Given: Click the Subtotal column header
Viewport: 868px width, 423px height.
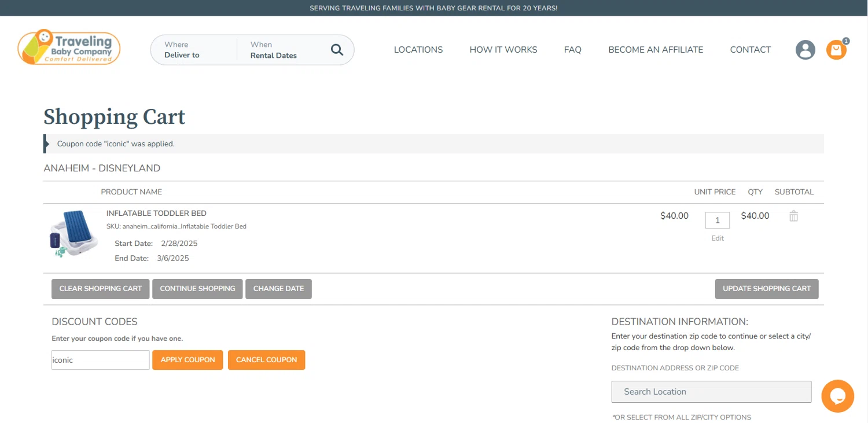Looking at the screenshot, I should [x=795, y=192].
